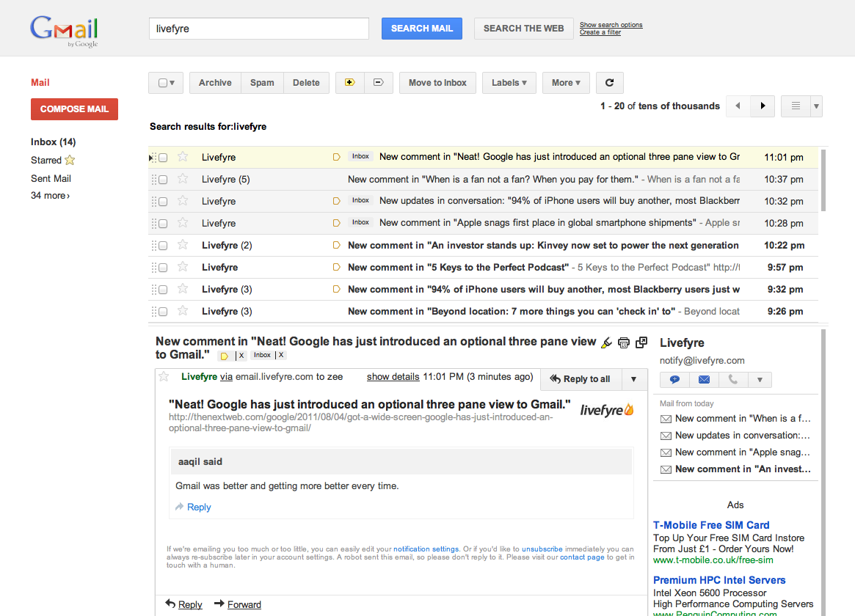This screenshot has height=616, width=855.
Task: Toggle importance marker on 11:01 pm message
Action: 336,157
